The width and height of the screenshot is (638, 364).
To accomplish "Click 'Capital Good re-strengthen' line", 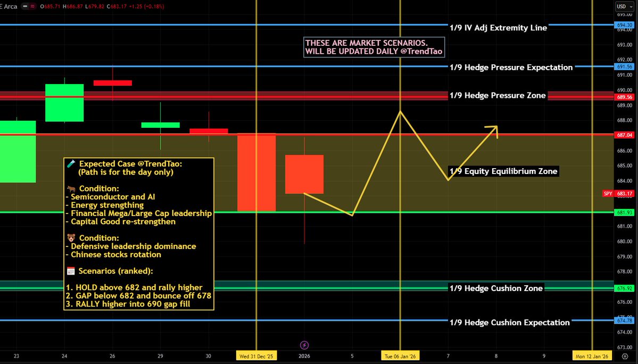I will (x=121, y=222).
